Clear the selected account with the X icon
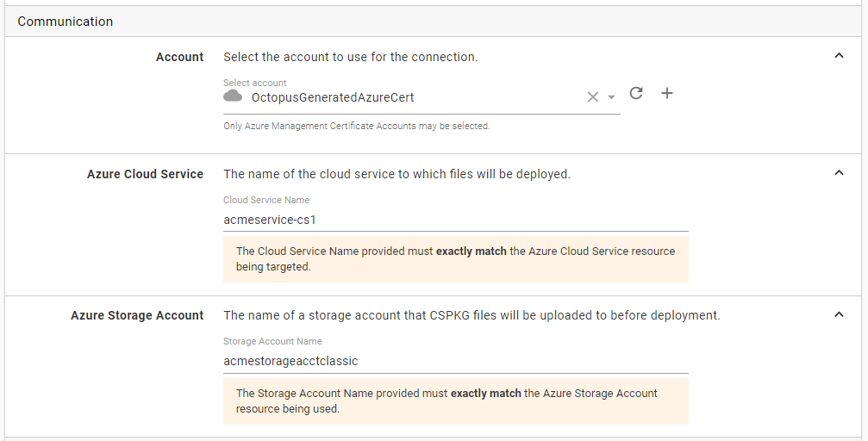868x441 pixels. coord(592,97)
